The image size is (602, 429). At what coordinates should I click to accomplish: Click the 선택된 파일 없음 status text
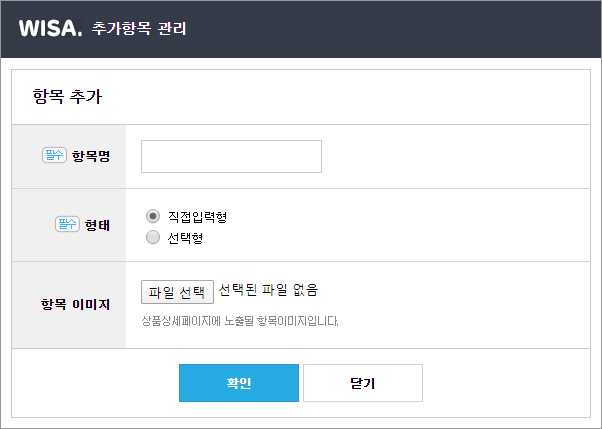268,290
